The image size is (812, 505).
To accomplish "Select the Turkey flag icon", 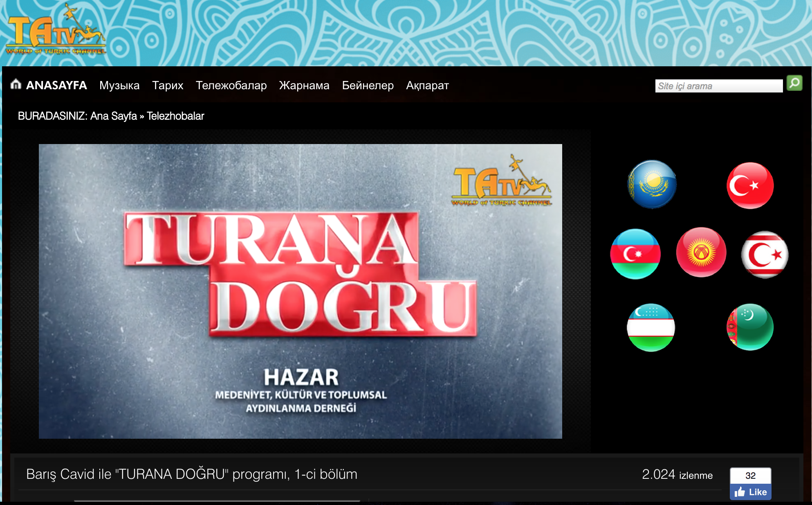I will tap(750, 185).
